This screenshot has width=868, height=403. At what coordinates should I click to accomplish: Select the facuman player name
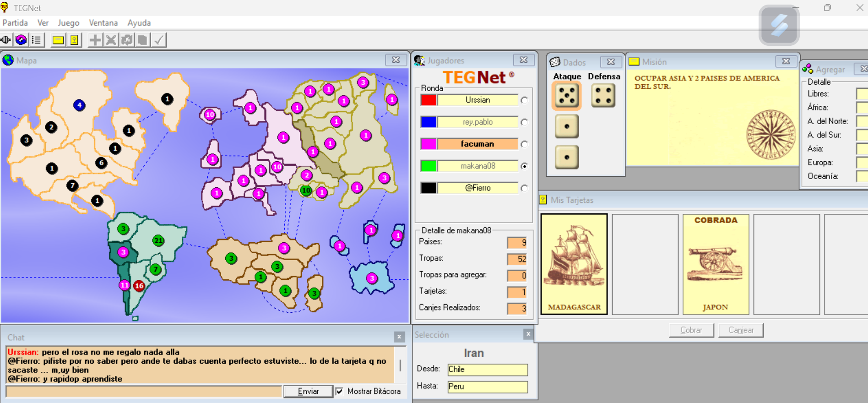[x=477, y=144]
